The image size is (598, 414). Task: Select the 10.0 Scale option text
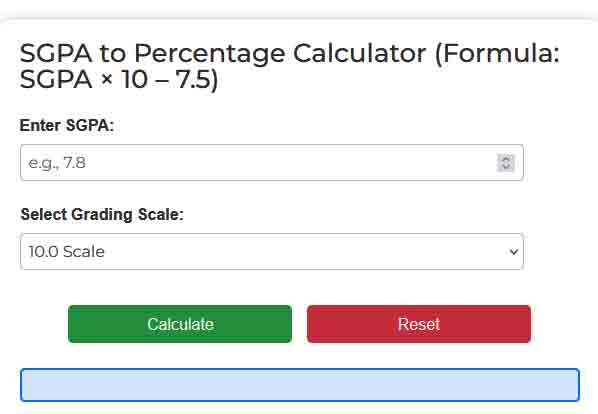tap(66, 252)
